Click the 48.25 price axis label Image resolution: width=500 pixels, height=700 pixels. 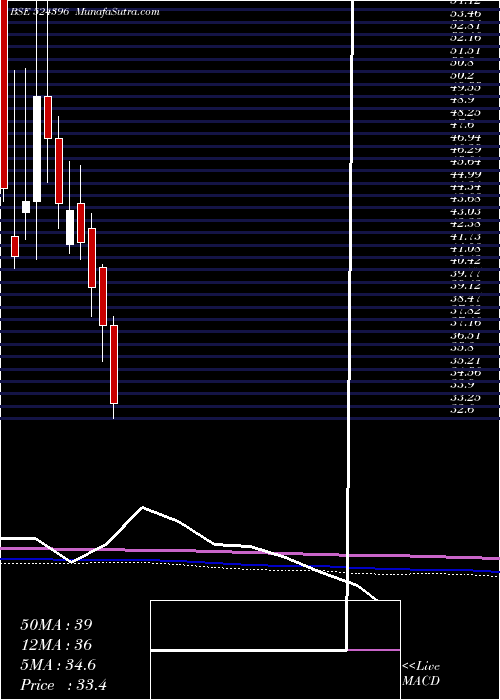click(x=465, y=112)
